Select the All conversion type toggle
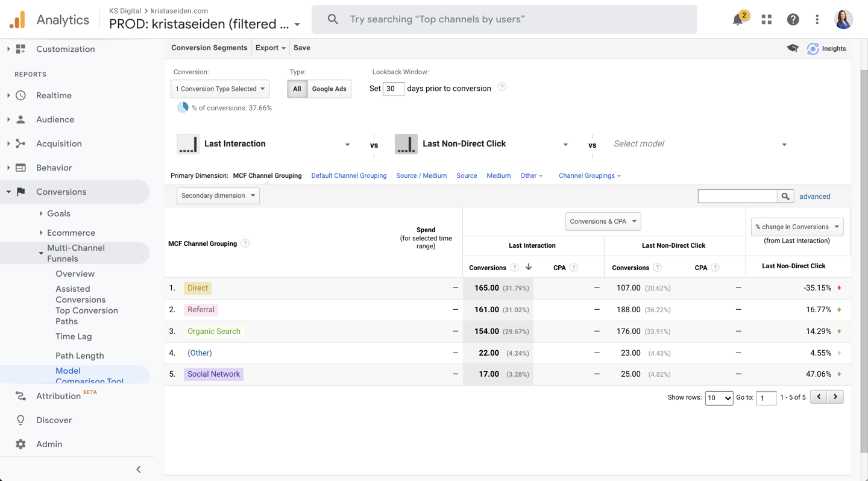 [x=297, y=89]
